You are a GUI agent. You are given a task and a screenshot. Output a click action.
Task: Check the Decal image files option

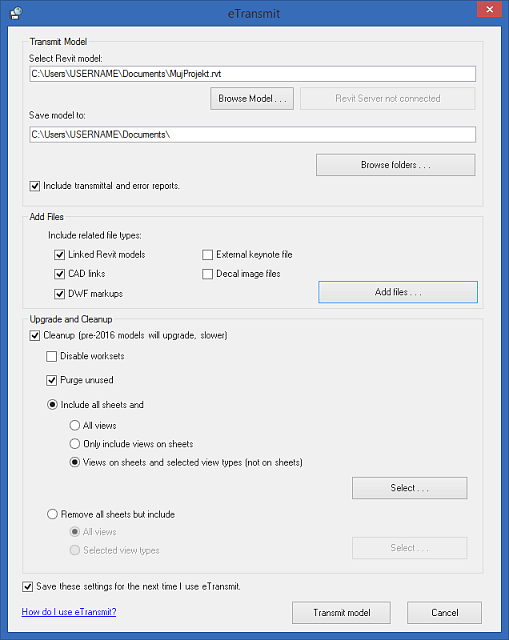click(207, 274)
